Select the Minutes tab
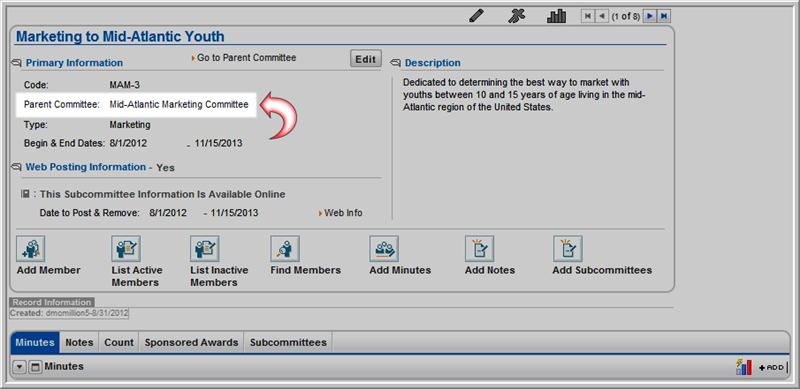Image resolution: width=800 pixels, height=389 pixels. point(35,343)
